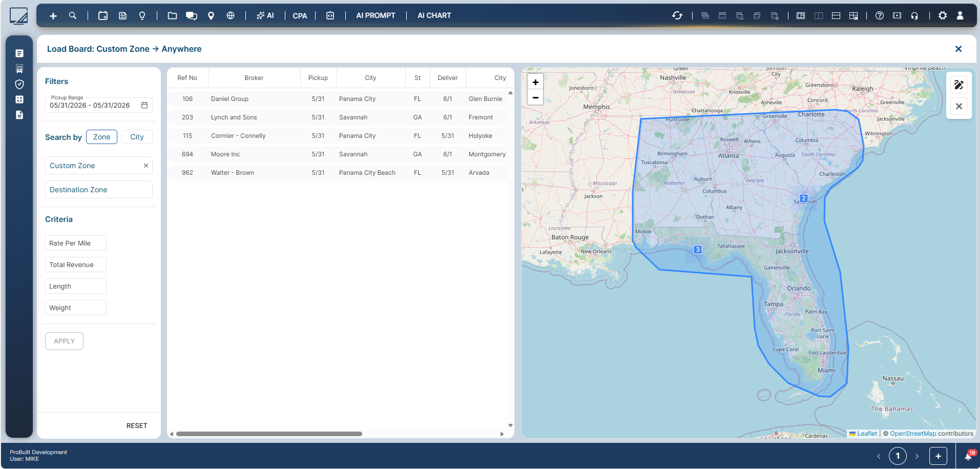Open the search magnifier icon
The width and height of the screenshot is (980, 469).
(x=73, y=16)
